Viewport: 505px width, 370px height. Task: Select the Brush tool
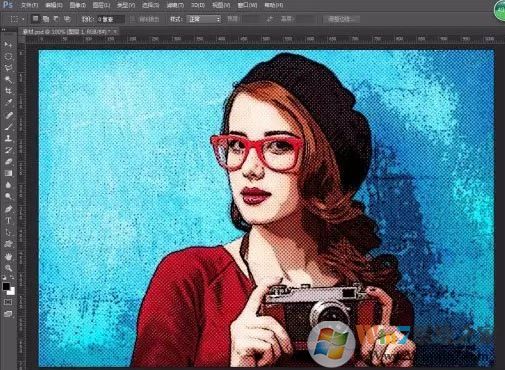click(8, 127)
